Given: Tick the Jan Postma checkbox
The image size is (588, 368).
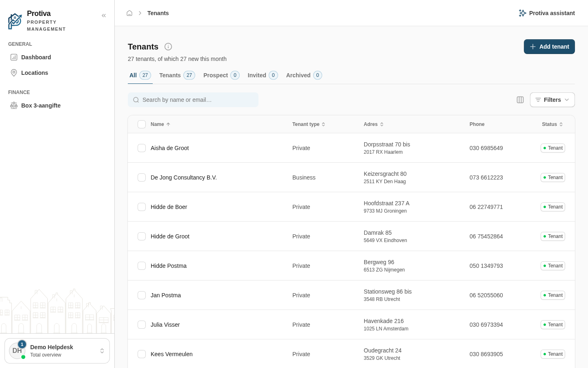Looking at the screenshot, I should [142, 295].
